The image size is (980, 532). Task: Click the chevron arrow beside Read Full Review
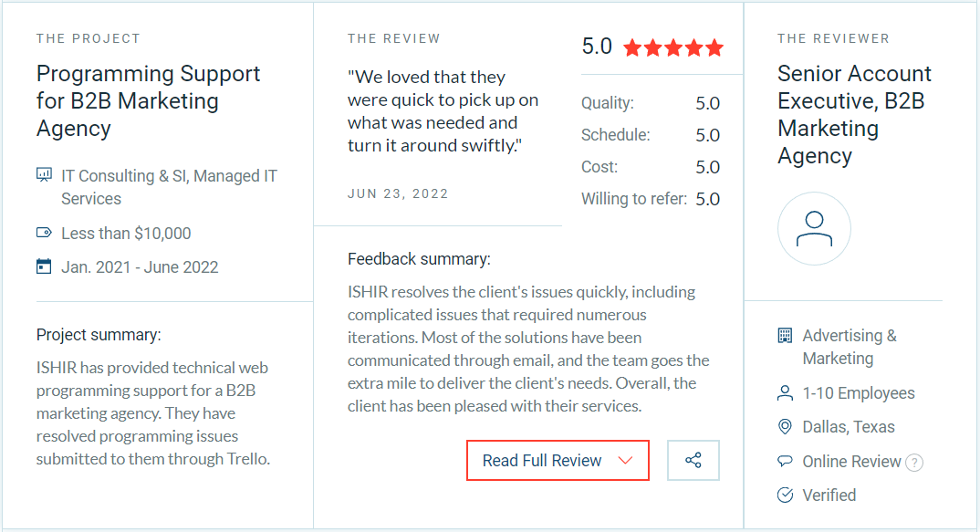tap(625, 460)
